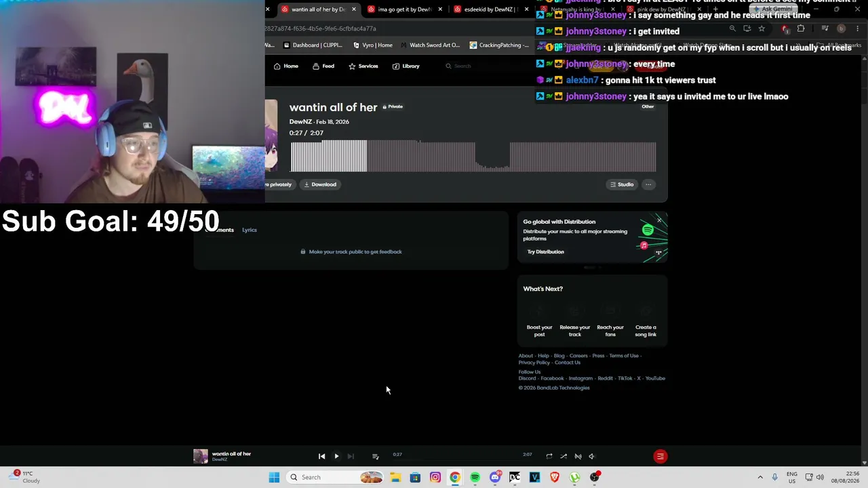Open the DewNZ artist profile link
This screenshot has width=868, height=488.
pos(300,122)
